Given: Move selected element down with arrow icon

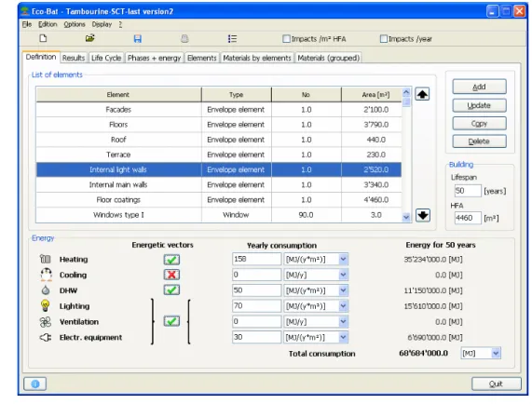Looking at the screenshot, I should click(x=423, y=215).
